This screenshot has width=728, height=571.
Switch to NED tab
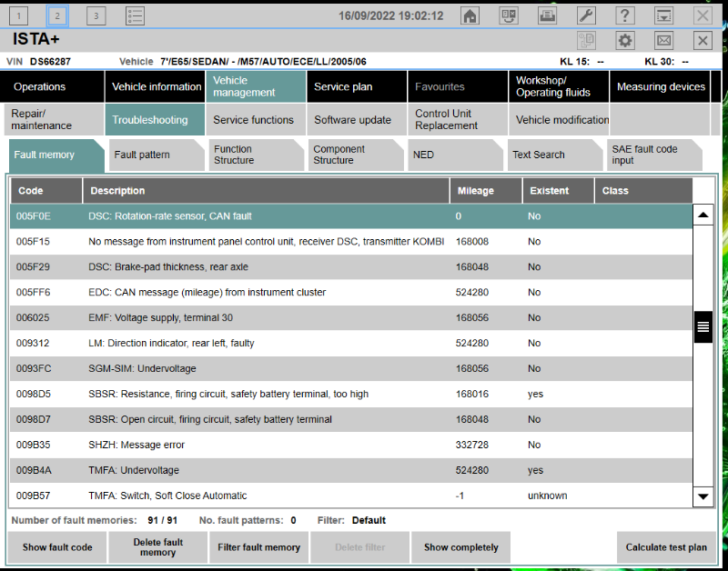point(456,155)
